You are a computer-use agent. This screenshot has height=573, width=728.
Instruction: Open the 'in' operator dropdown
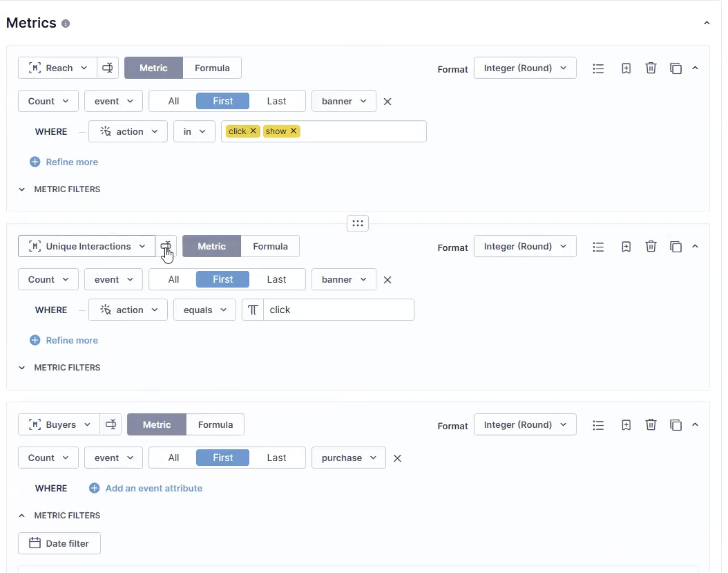pyautogui.click(x=194, y=131)
